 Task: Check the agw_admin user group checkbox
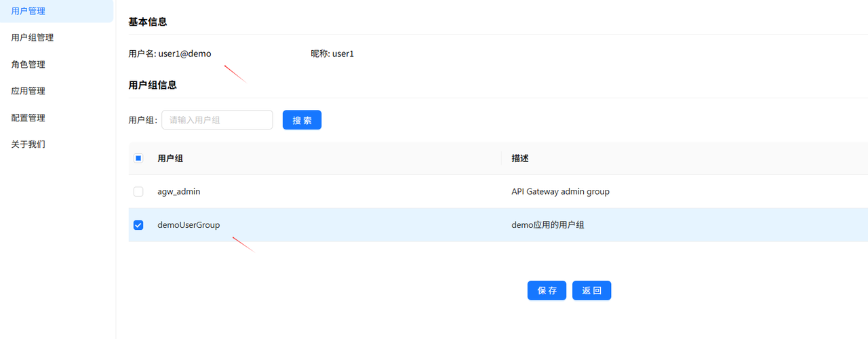(138, 192)
